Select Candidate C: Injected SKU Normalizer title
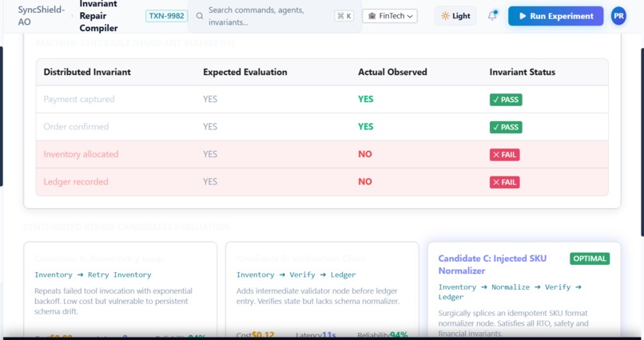The image size is (644, 340). coord(492,264)
